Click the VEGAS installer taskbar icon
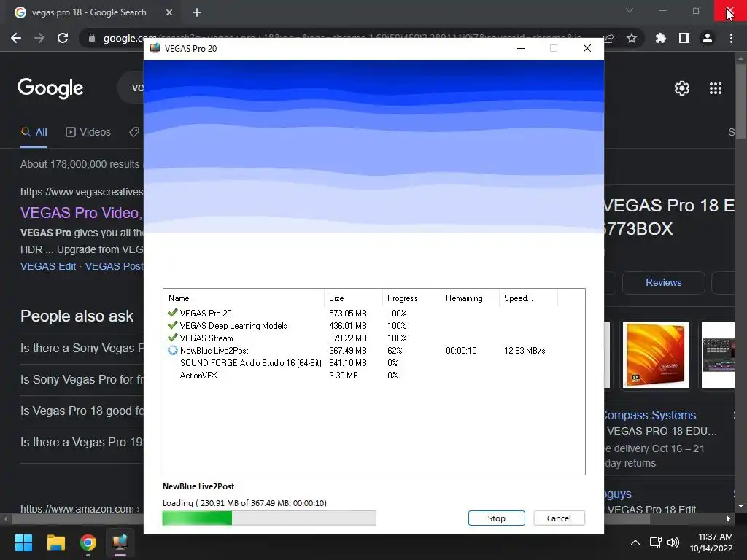 [120, 542]
